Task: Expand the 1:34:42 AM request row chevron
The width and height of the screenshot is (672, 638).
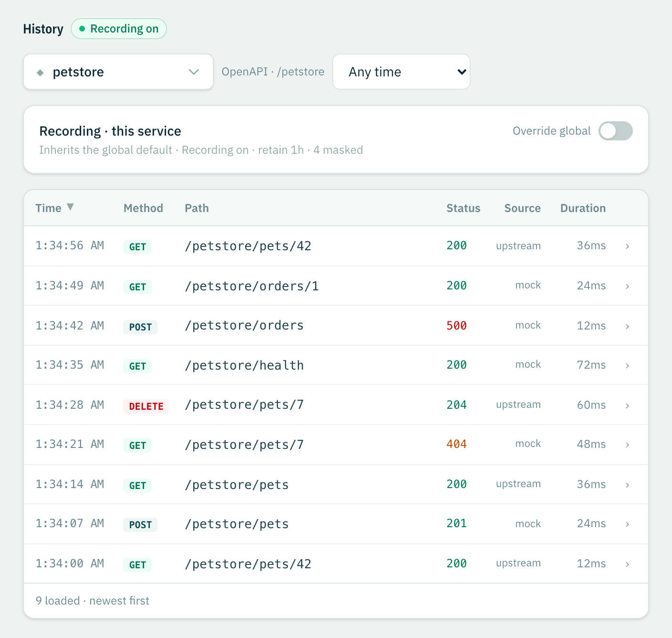Action: point(627,326)
